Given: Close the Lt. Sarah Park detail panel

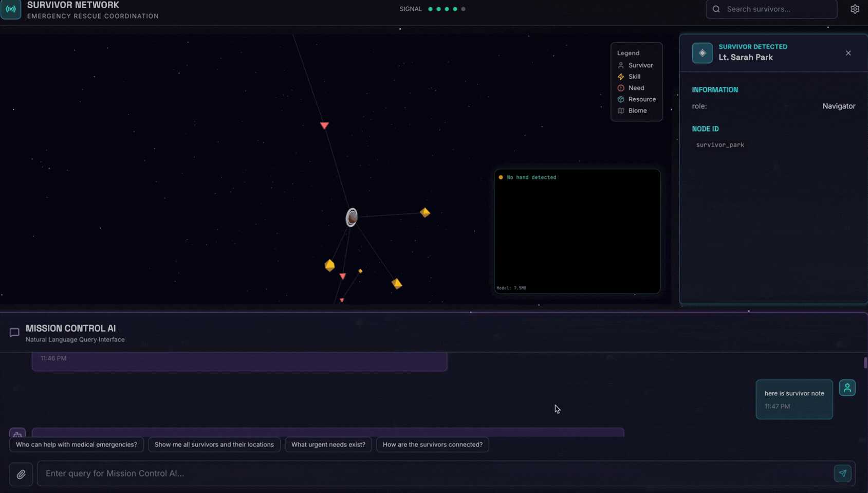Looking at the screenshot, I should point(848,53).
